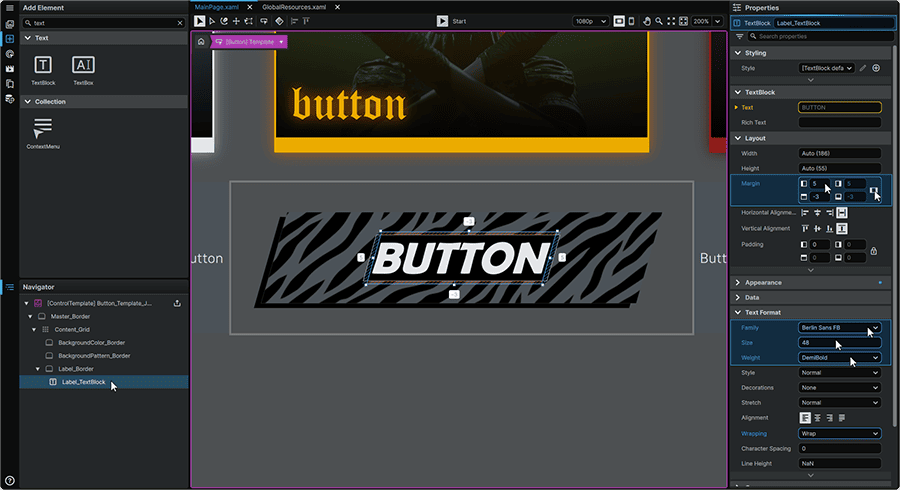Viewport: 900px width, 490px height.
Task: Select the move tool in toolbar
Action: pos(236,21)
